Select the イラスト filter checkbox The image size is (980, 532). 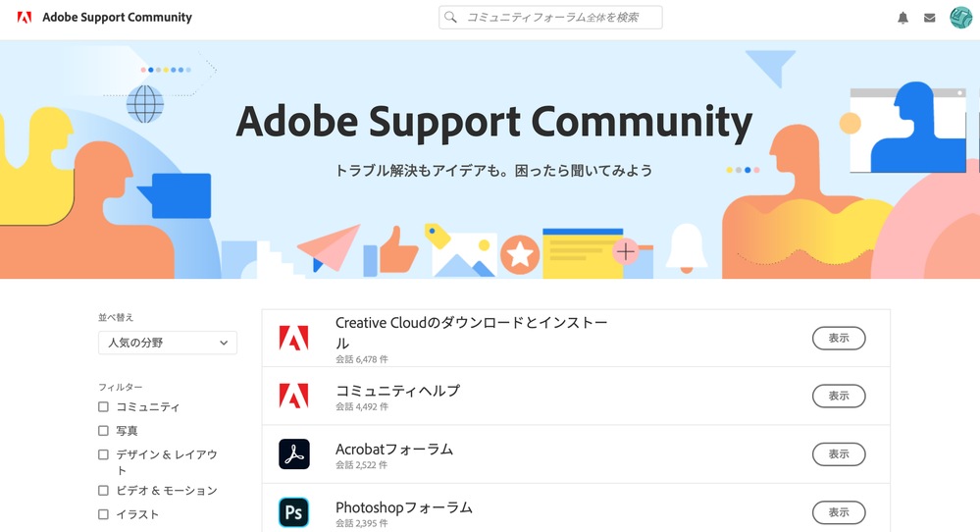coord(103,514)
